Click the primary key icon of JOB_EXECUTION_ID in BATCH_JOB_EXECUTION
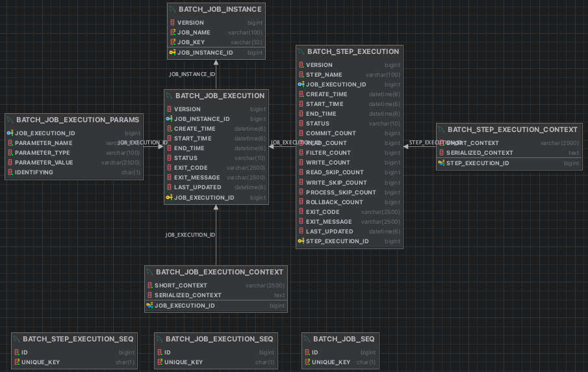 pos(169,198)
